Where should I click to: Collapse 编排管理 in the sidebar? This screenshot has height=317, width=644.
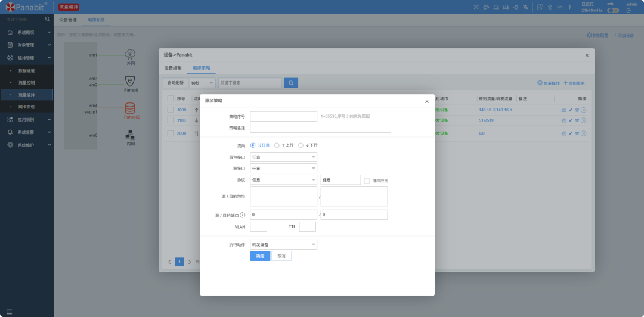point(27,58)
